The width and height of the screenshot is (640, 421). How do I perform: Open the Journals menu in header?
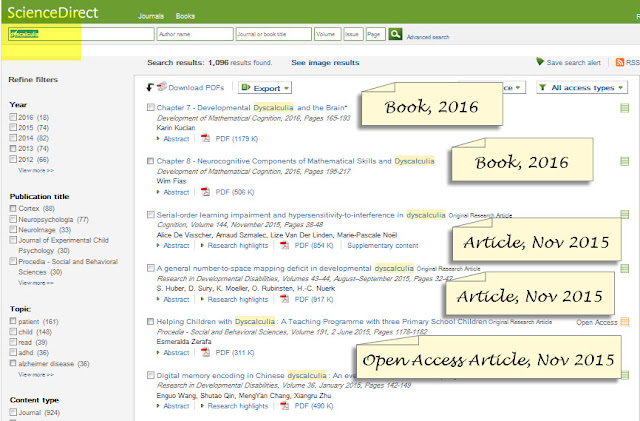click(151, 16)
